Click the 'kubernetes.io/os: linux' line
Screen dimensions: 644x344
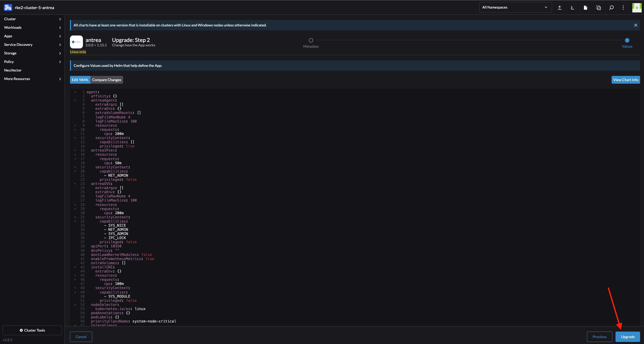click(120, 309)
